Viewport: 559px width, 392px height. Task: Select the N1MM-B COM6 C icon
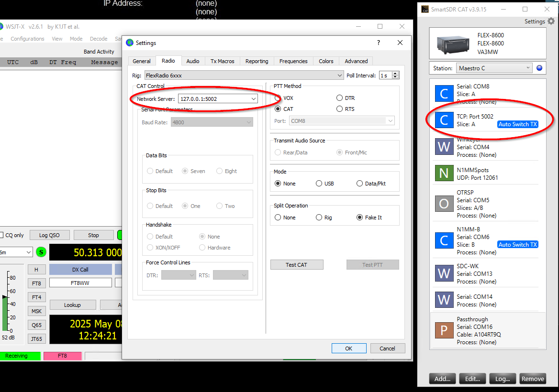pyautogui.click(x=444, y=240)
